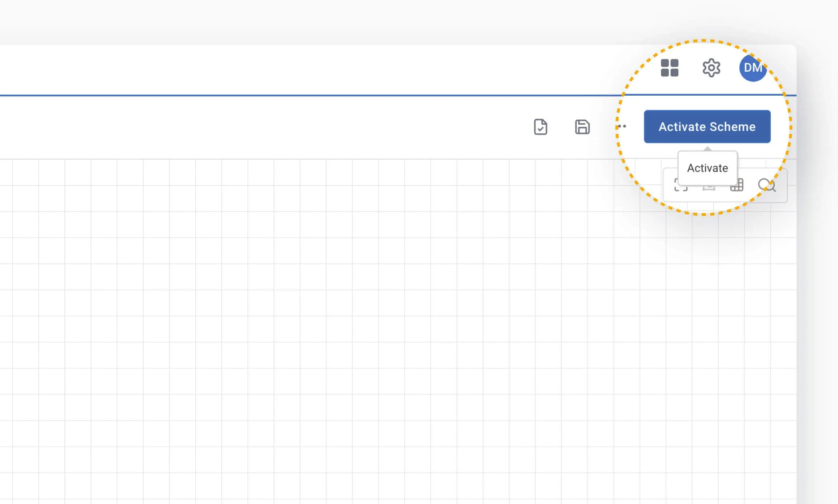Click the Activate tooltip label
Image resolution: width=838 pixels, height=504 pixels.
click(707, 168)
